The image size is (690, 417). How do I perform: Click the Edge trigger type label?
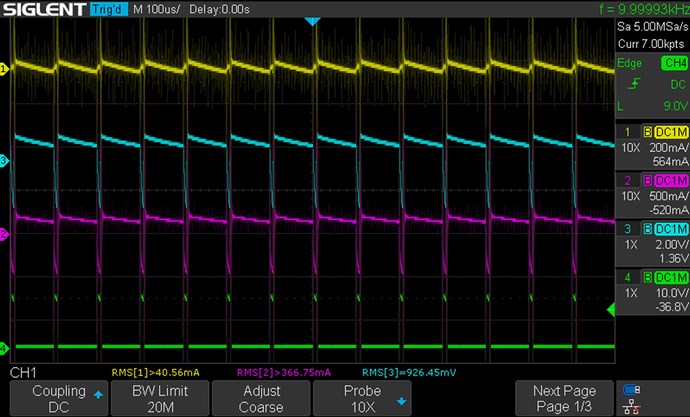click(629, 63)
